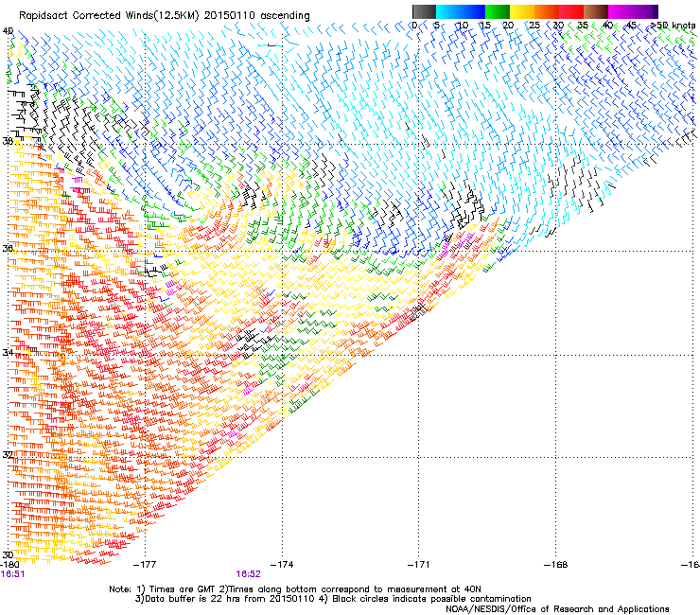Select the cyan-blue 5-15 knots legend swatch
The image size is (700, 615).
(461, 11)
